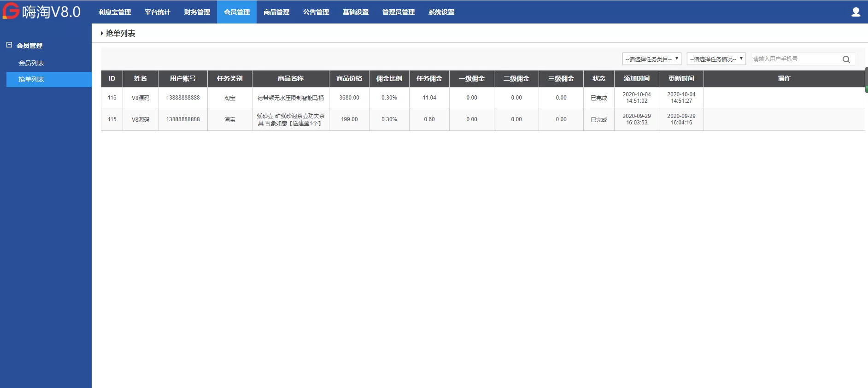Select the 会员管理 top menu
This screenshot has width=868, height=388.
[x=237, y=12]
